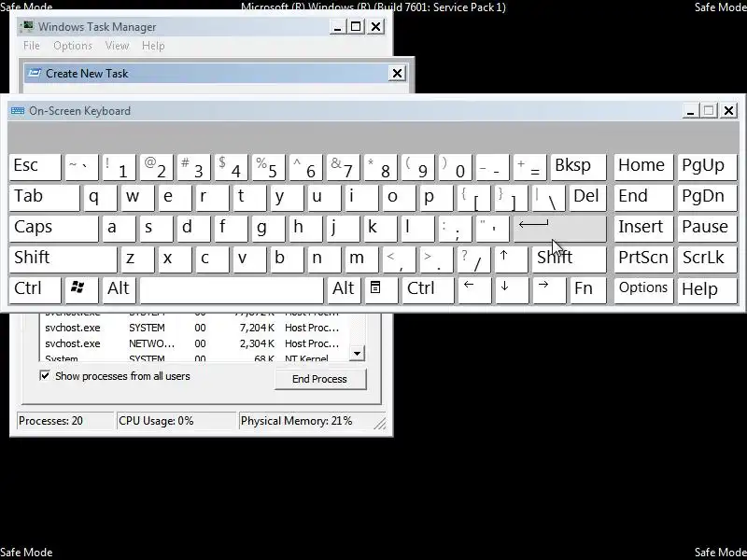Viewport: 747px width, 560px height.
Task: Tap the letter a key
Action: (x=119, y=229)
